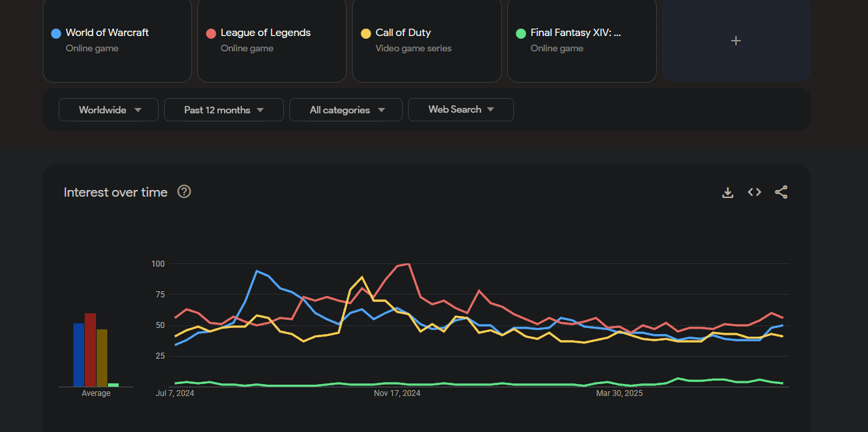Download the Interest over time data
Image resolution: width=868 pixels, height=432 pixels.
(x=728, y=192)
